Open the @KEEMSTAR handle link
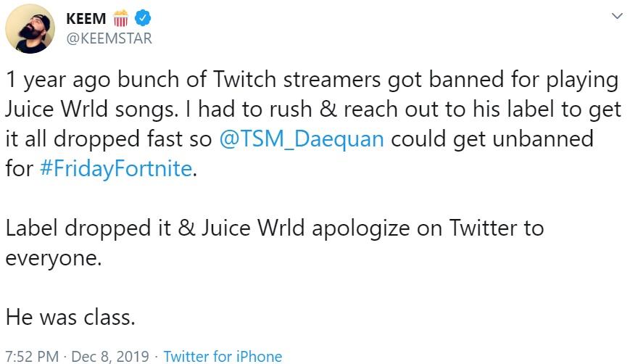 109,38
